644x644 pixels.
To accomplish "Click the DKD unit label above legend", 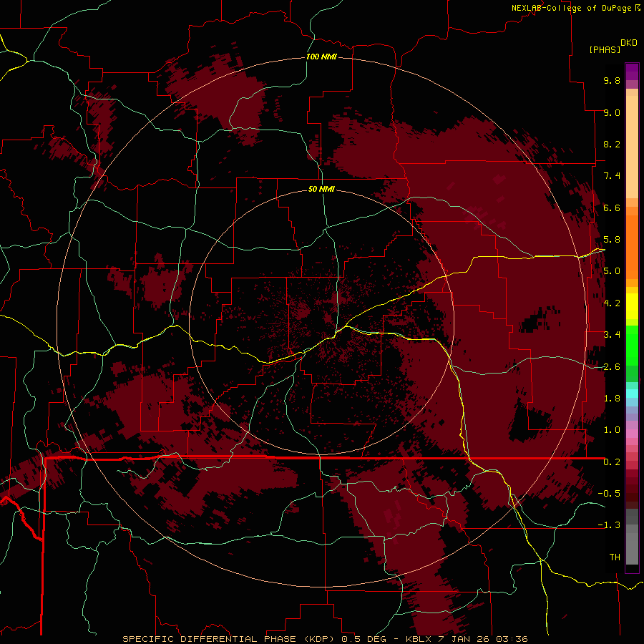I will [x=629, y=43].
